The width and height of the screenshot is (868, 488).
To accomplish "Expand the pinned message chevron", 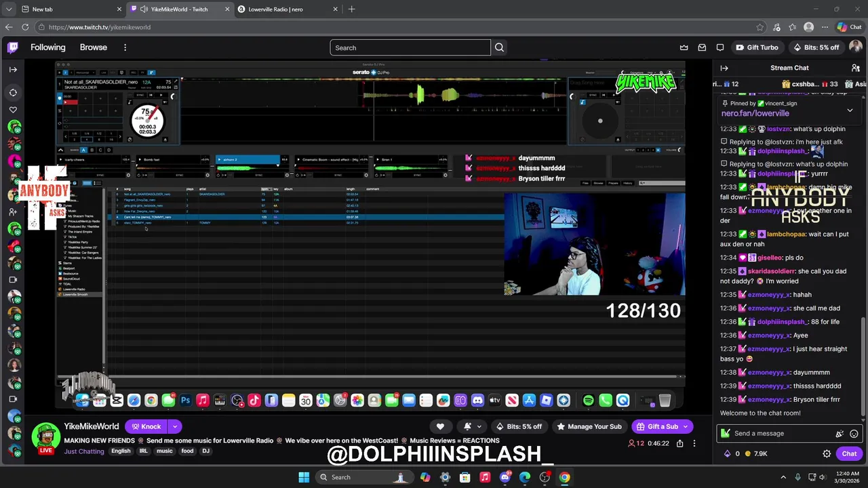I will (x=850, y=110).
